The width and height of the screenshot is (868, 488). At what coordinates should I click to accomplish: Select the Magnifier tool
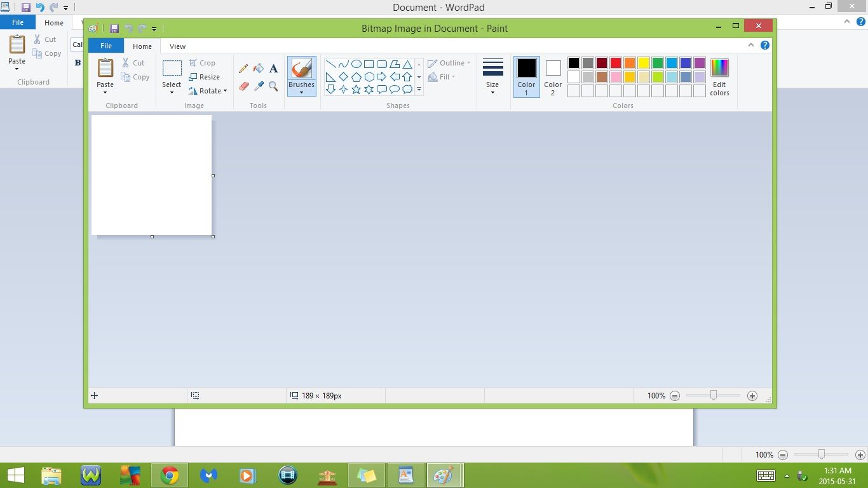273,86
